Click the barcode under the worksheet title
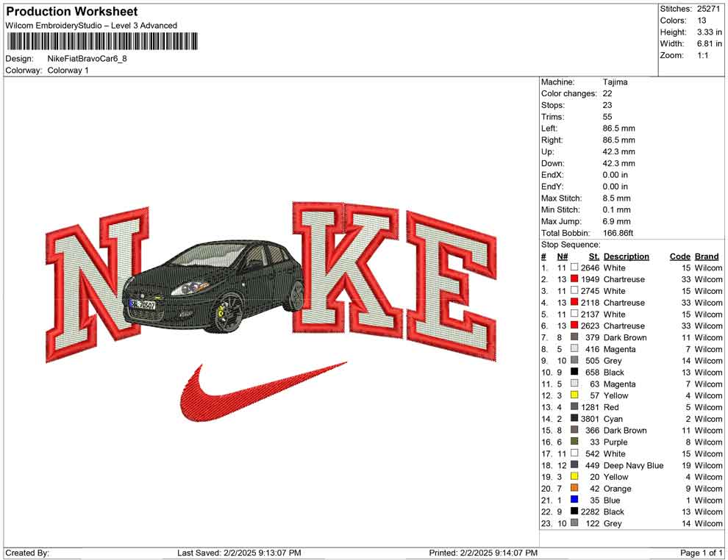The width and height of the screenshot is (728, 560). (101, 41)
